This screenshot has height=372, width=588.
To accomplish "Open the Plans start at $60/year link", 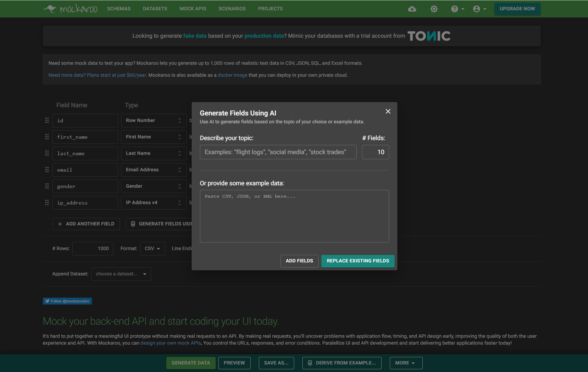I will (98, 75).
